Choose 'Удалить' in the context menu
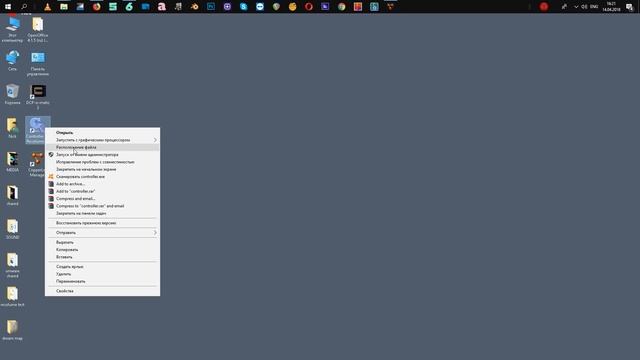Screen dimensions: 640x360 click(x=102, y=274)
